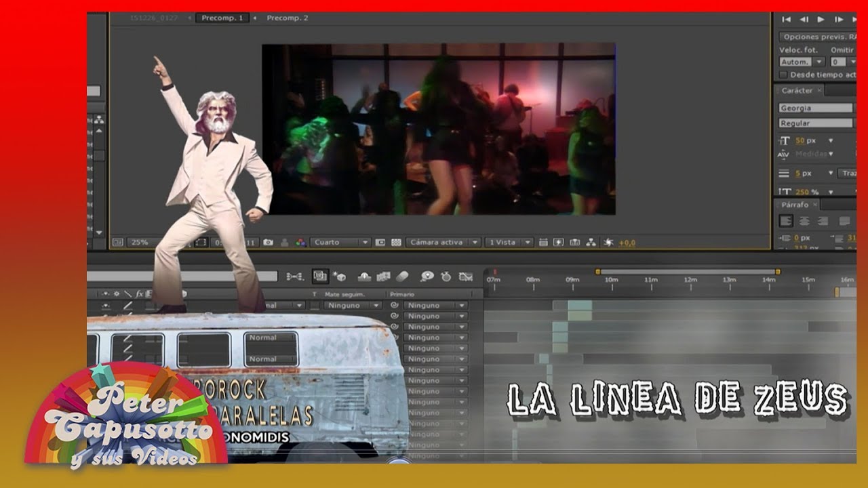Open the composition flowchart icon

[591, 242]
